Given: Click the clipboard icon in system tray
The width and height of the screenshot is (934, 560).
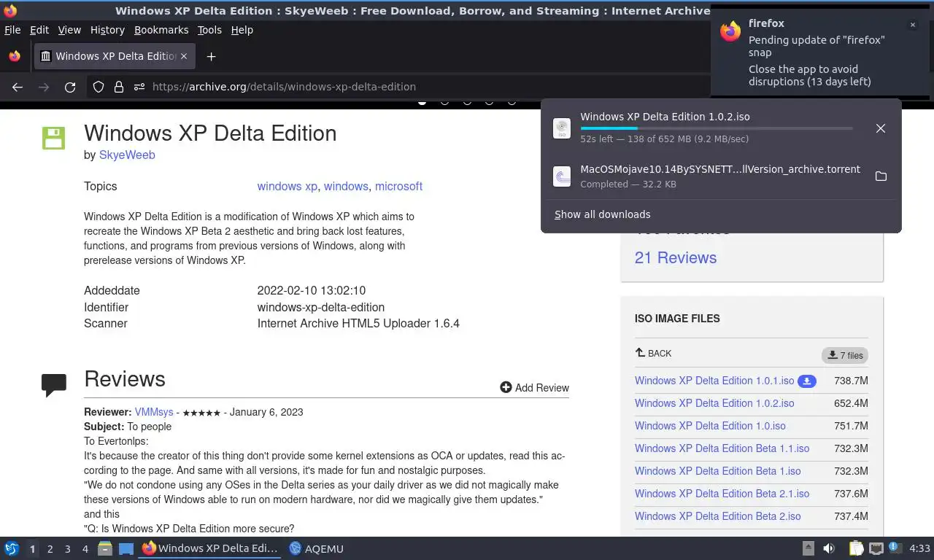Looking at the screenshot, I should [856, 548].
